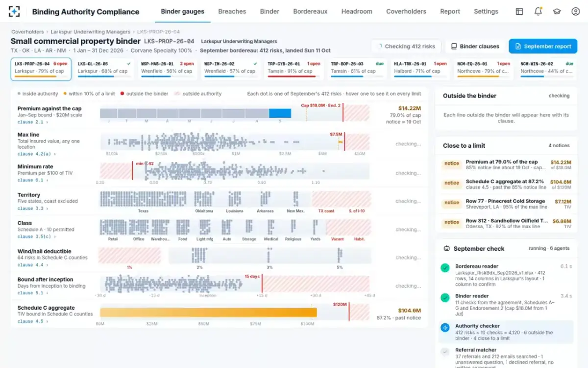Go to the Bordereaux tab
Viewport: 588px width, 368px height.
coord(310,11)
